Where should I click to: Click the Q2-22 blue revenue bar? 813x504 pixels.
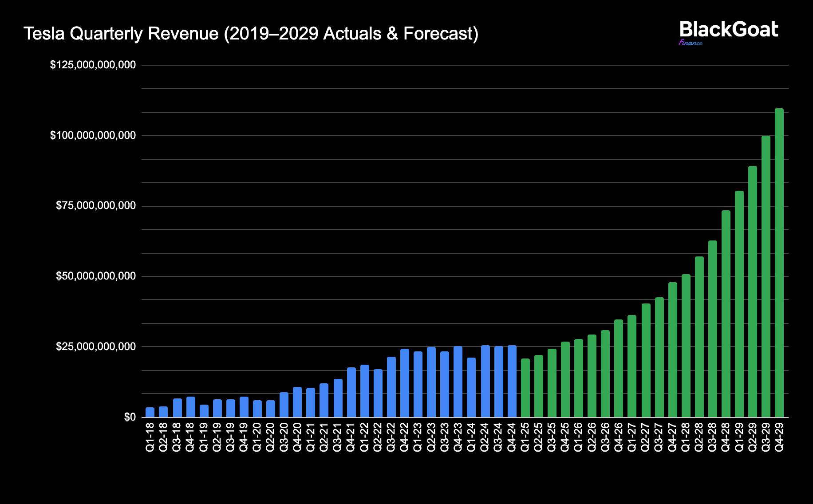378,393
